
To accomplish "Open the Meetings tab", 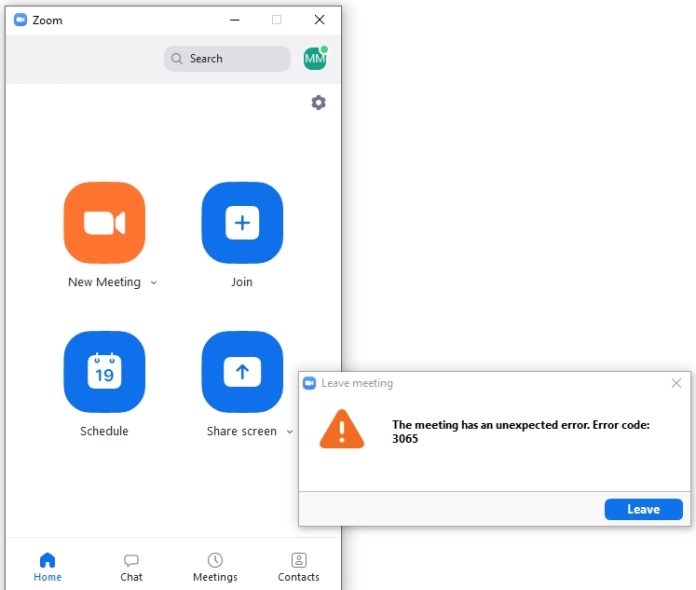I will tap(215, 567).
